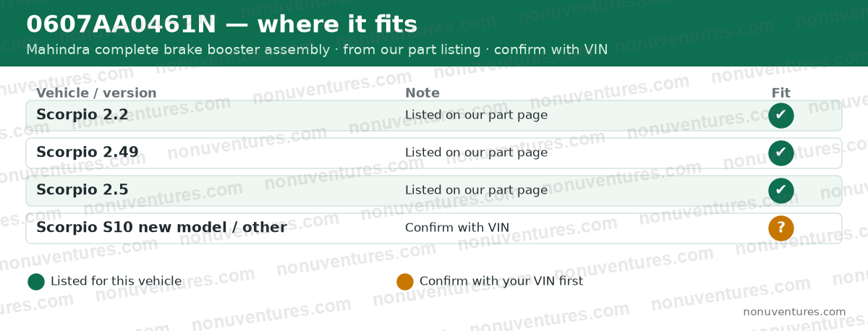
Task: Click the Confirm with your VIN first label
Action: 501,281
